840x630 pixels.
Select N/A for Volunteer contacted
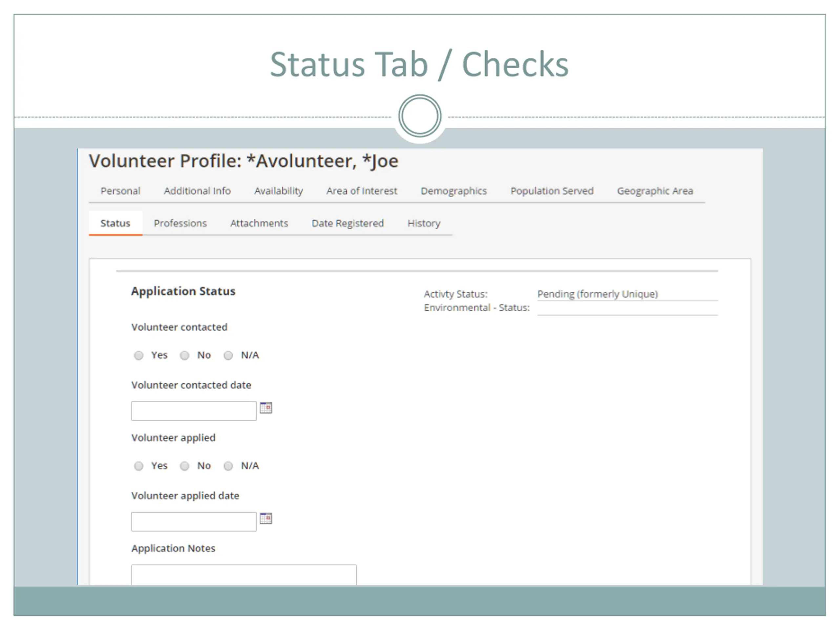[228, 355]
